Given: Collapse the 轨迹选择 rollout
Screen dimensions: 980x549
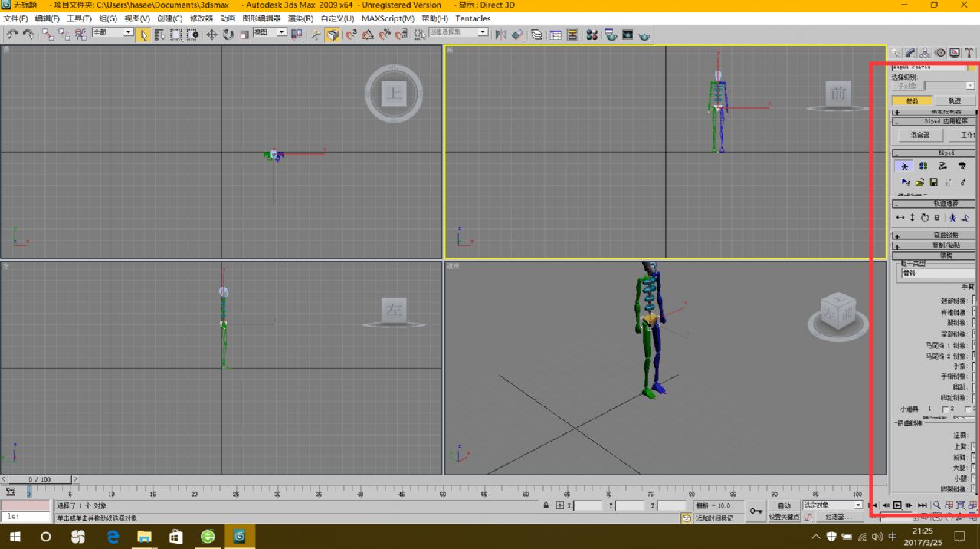Looking at the screenshot, I should click(x=935, y=204).
